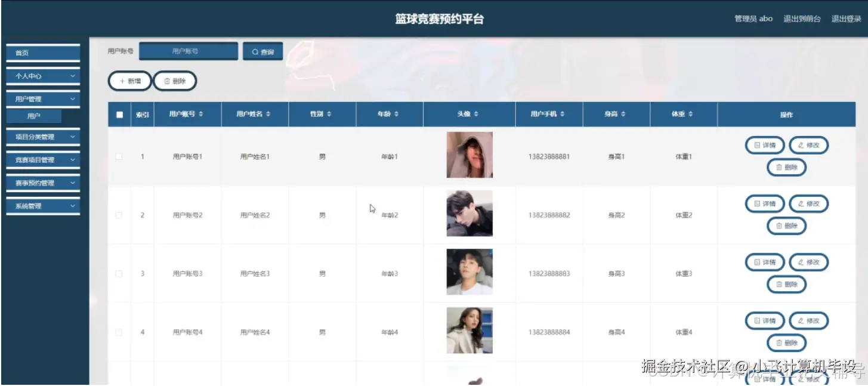
Task: Collapse the 用户管理 sidebar menu
Action: [x=43, y=99]
